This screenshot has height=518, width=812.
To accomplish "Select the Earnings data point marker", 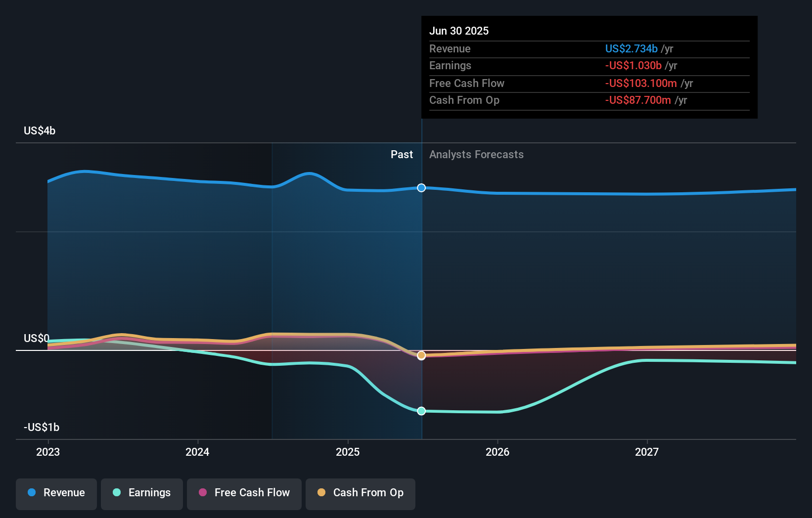I will tap(421, 411).
